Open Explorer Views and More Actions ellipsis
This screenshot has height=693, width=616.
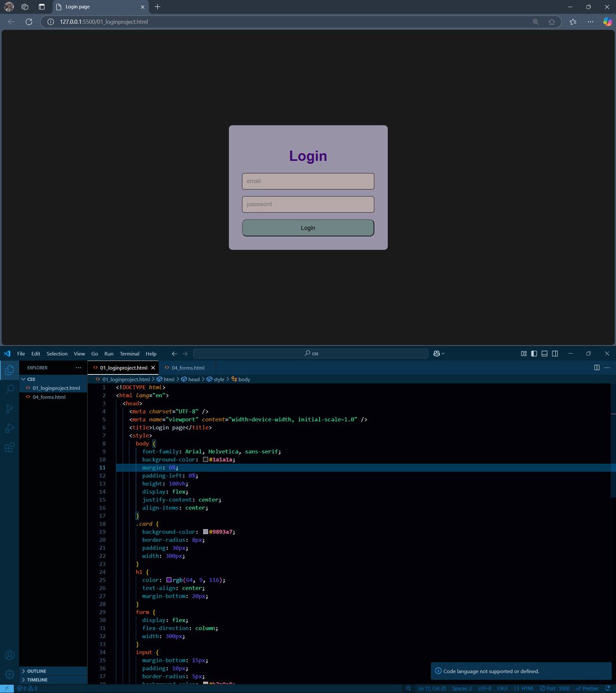click(79, 367)
